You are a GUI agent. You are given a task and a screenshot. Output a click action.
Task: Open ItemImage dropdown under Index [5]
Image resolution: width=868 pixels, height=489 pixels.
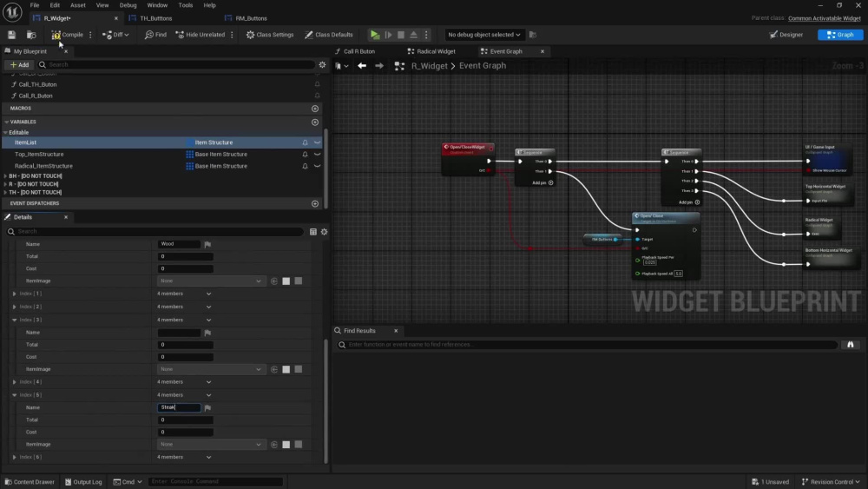tap(210, 444)
